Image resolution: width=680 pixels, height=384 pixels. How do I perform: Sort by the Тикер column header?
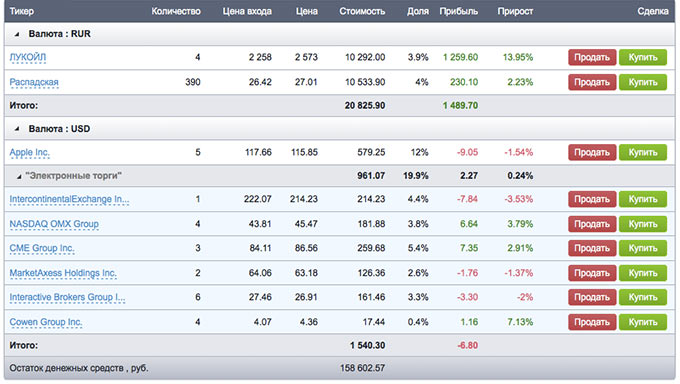[22, 11]
